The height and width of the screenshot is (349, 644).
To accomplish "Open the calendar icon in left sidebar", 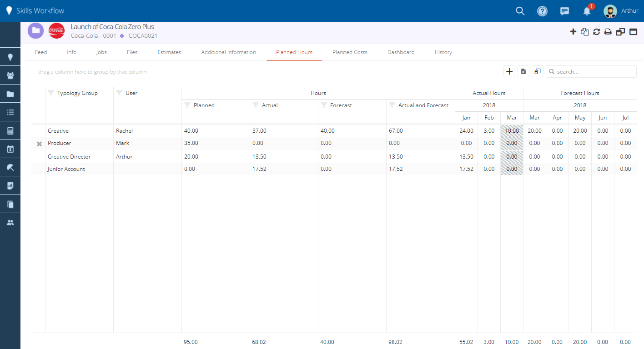I will tap(10, 149).
